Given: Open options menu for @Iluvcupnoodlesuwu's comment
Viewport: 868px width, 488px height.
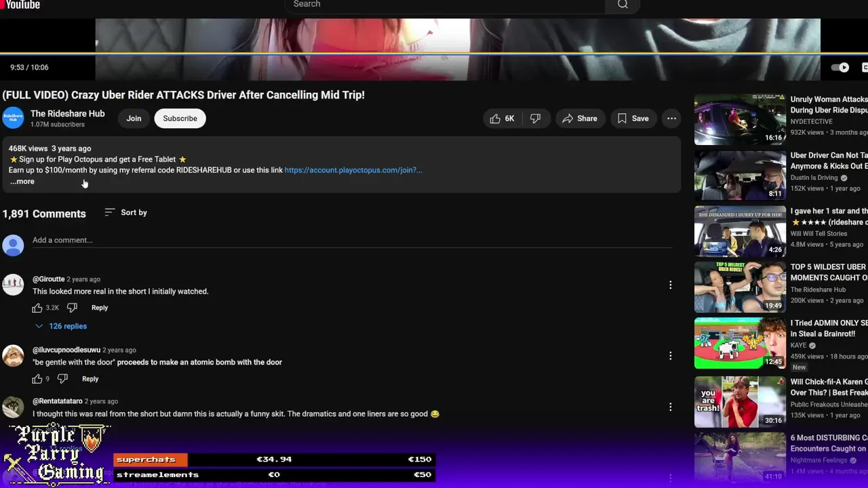Looking at the screenshot, I should pos(671,356).
